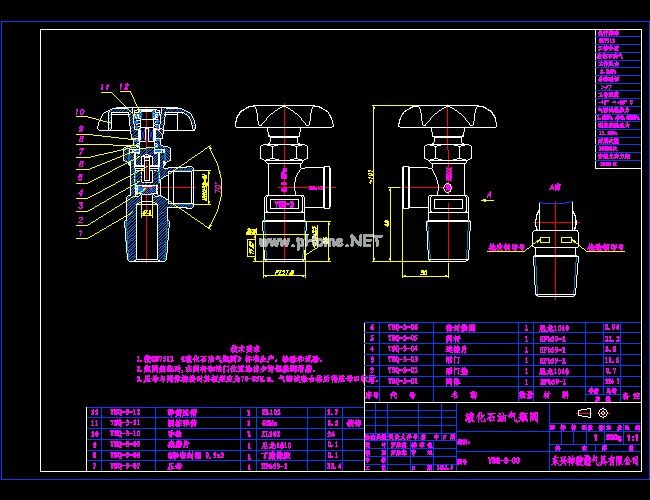Select the 序号 column header

(372, 396)
